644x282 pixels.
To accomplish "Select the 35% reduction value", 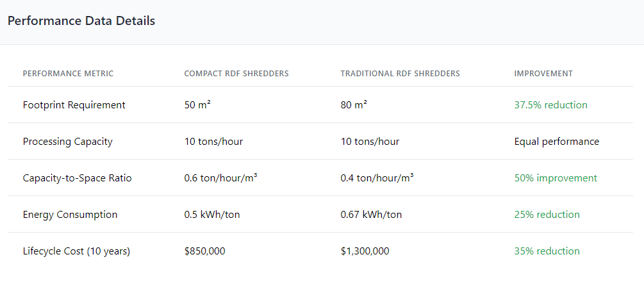I will point(547,251).
